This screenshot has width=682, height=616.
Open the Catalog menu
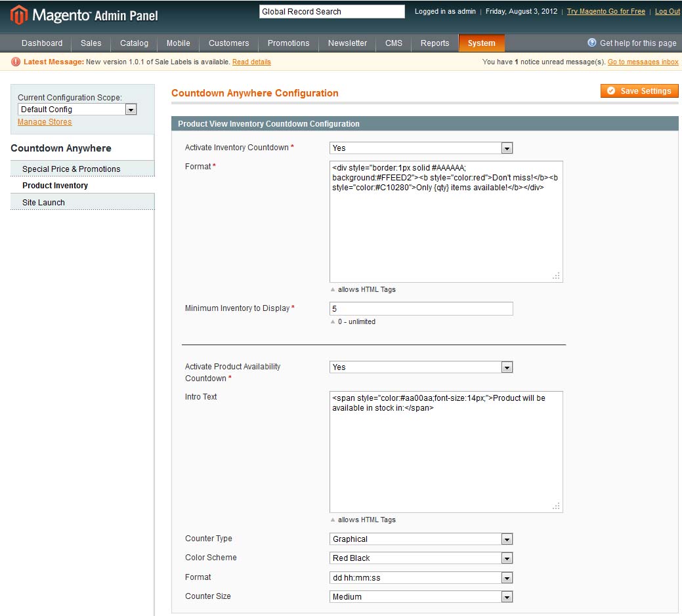pos(134,43)
